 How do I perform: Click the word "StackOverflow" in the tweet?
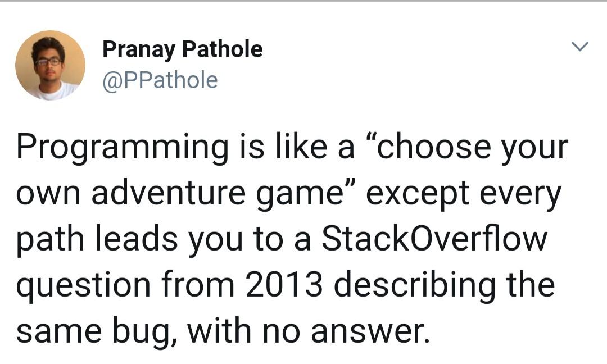tap(434, 238)
